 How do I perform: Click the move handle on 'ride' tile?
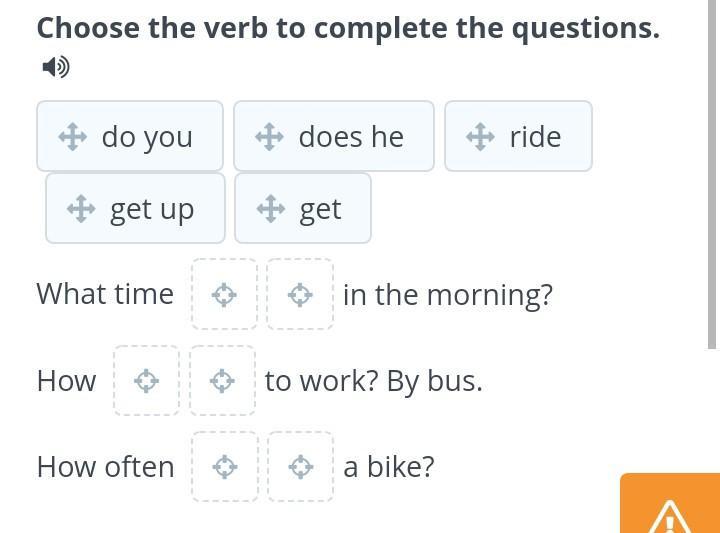pos(481,137)
